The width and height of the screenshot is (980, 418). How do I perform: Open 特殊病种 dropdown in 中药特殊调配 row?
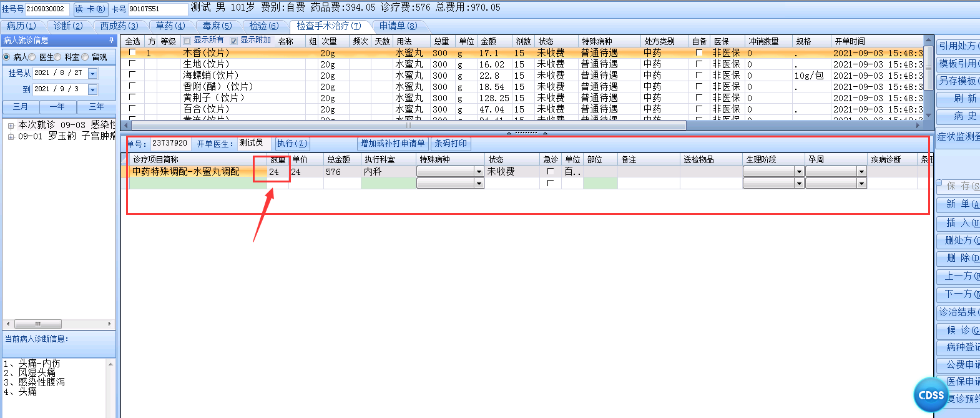click(x=479, y=171)
